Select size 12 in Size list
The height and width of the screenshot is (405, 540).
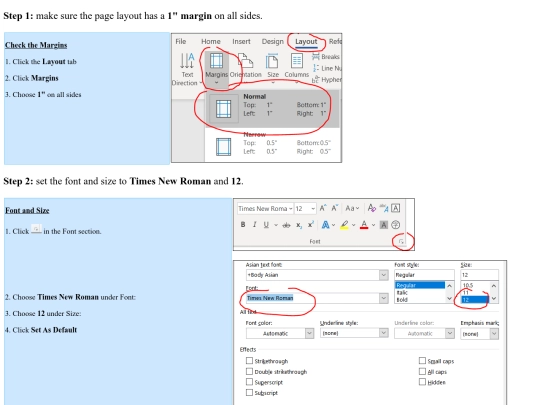coord(475,300)
